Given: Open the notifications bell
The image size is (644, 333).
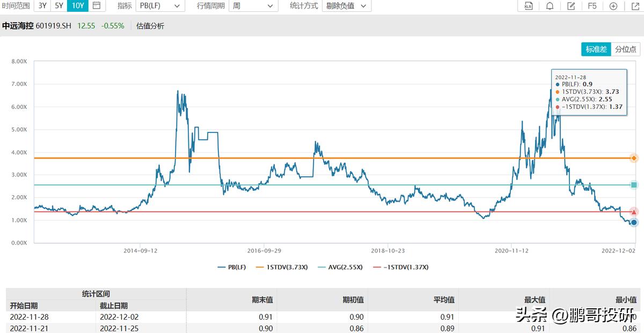Looking at the screenshot, I should tap(549, 6).
